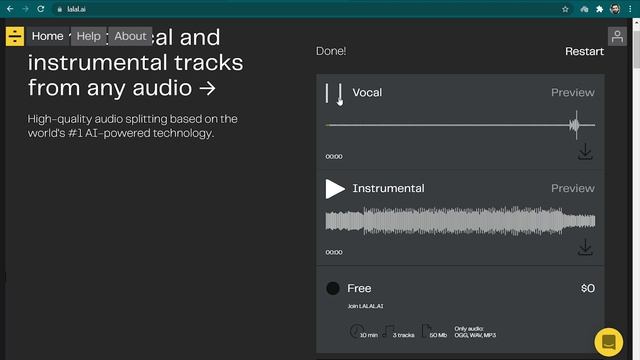This screenshot has height=360, width=640.
Task: Open the browser extensions puzzle icon
Action: pos(599,9)
